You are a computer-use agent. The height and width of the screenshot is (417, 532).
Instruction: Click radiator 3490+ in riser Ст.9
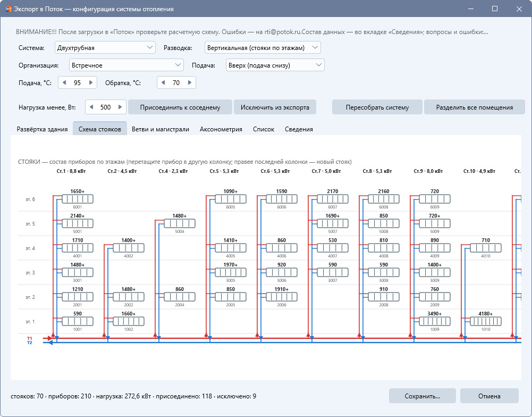[435, 321]
